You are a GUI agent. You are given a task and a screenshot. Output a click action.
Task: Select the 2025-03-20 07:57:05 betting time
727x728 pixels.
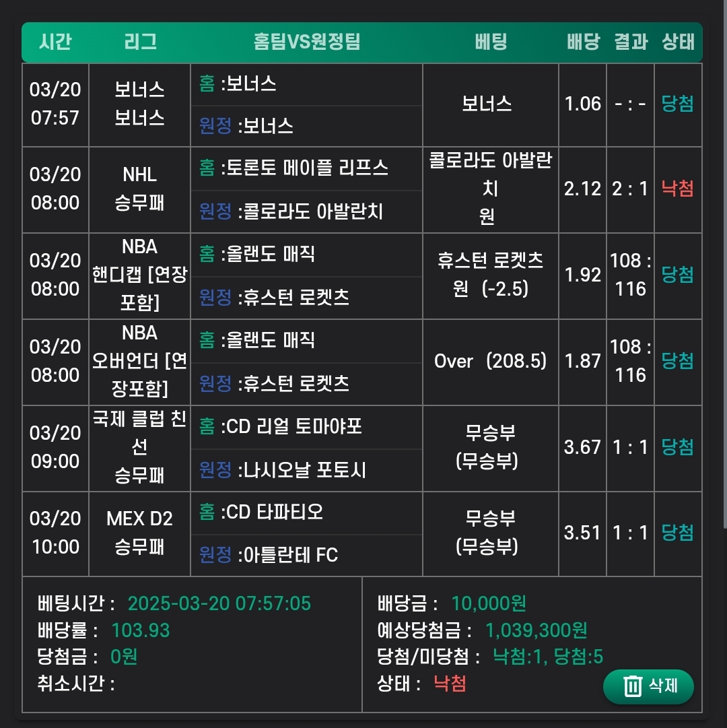pyautogui.click(x=219, y=603)
